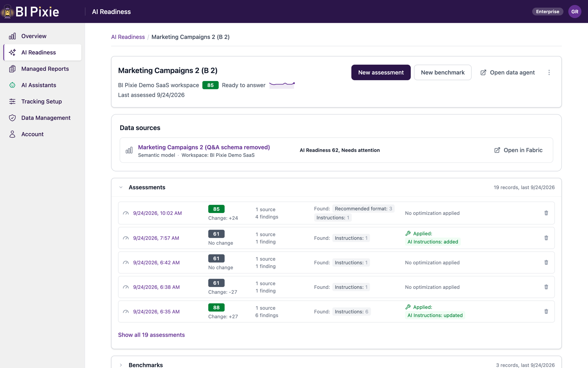Delete the 6:42 AM assessment via trash icon
Viewport: 588px width, 368px height.
point(546,262)
